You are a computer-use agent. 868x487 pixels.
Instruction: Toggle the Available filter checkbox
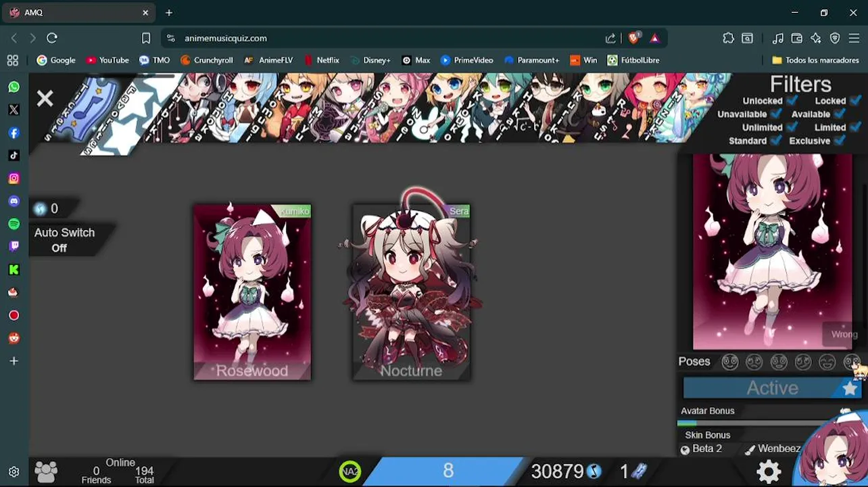[x=841, y=114]
